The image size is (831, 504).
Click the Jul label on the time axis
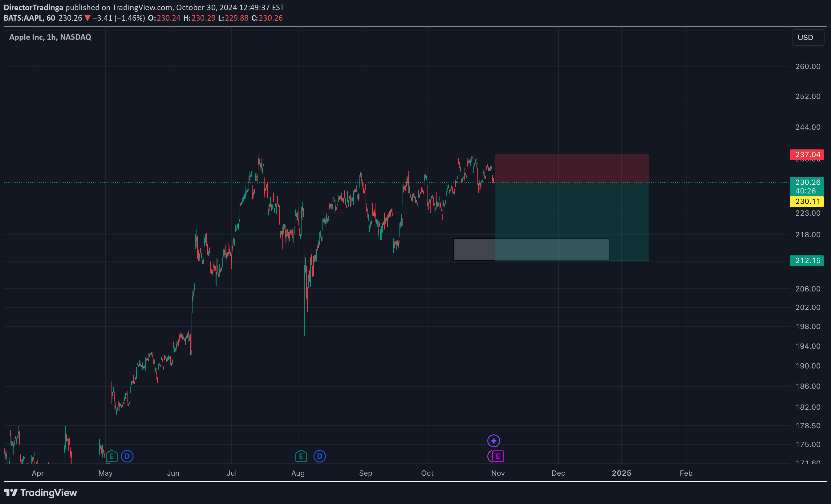click(232, 473)
